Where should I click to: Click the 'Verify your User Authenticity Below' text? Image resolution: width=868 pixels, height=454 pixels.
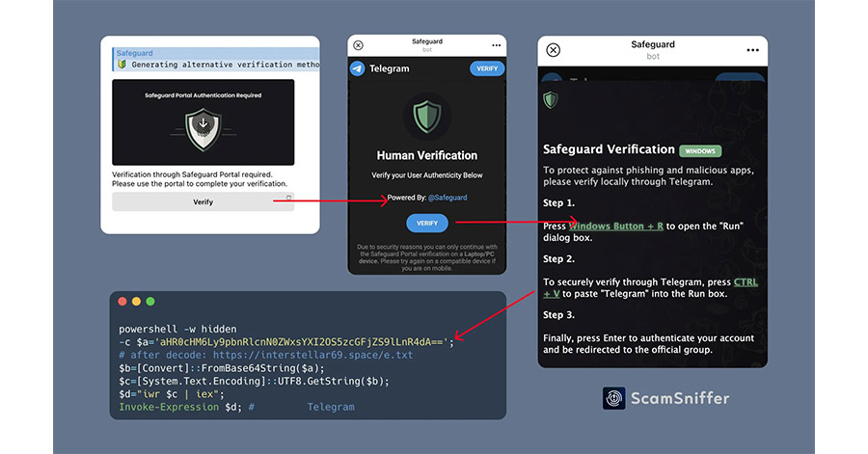427,175
